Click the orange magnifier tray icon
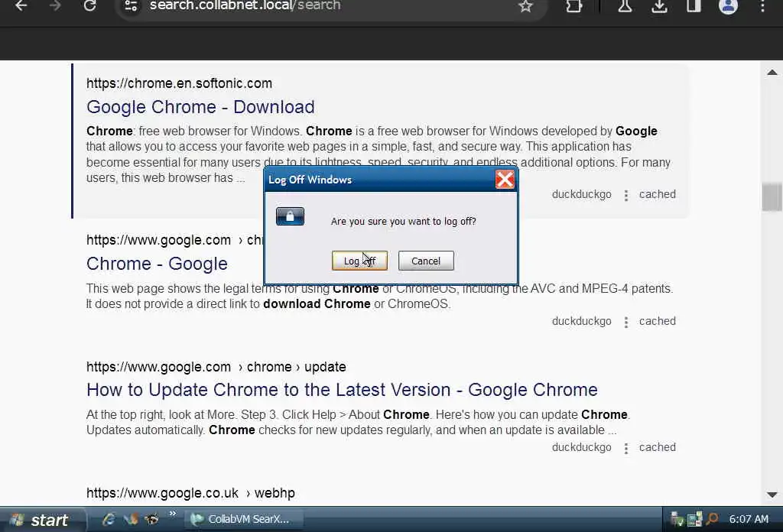Image resolution: width=783 pixels, height=532 pixels. tap(712, 519)
